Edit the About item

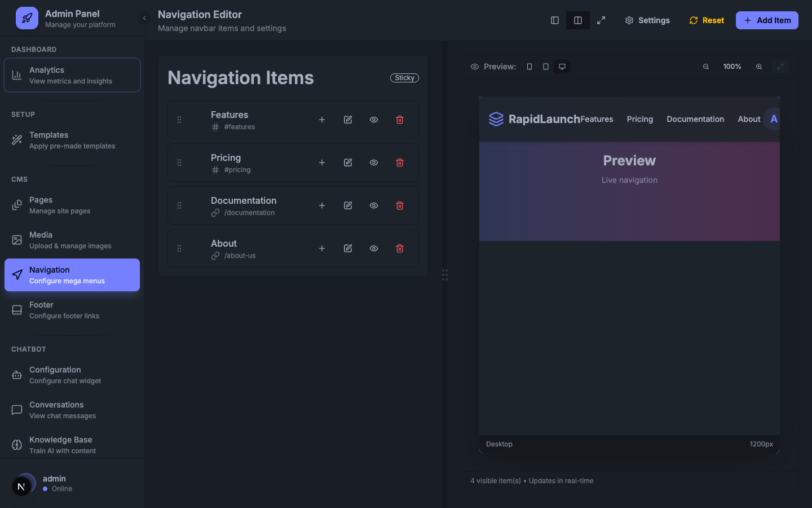pos(348,248)
